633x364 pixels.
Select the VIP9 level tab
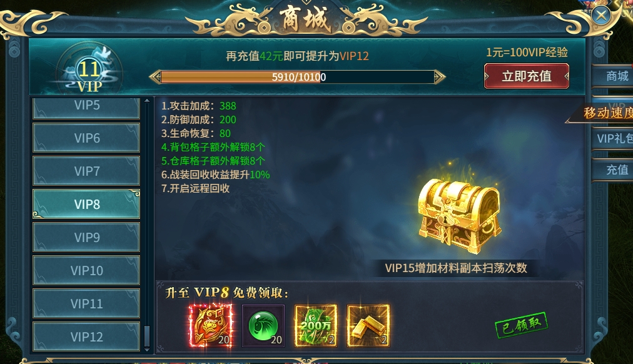(86, 237)
